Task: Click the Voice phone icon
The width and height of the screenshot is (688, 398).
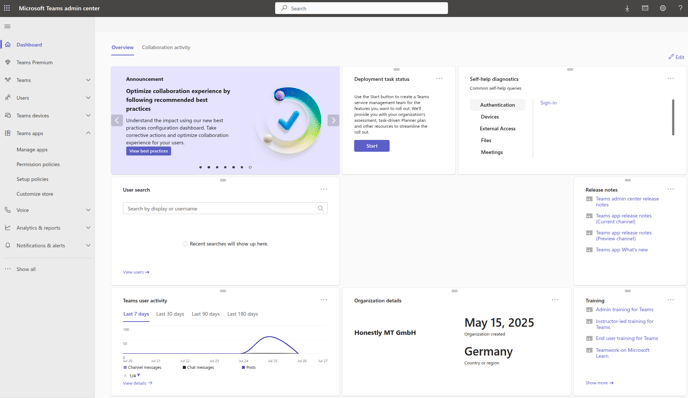Action: point(7,210)
